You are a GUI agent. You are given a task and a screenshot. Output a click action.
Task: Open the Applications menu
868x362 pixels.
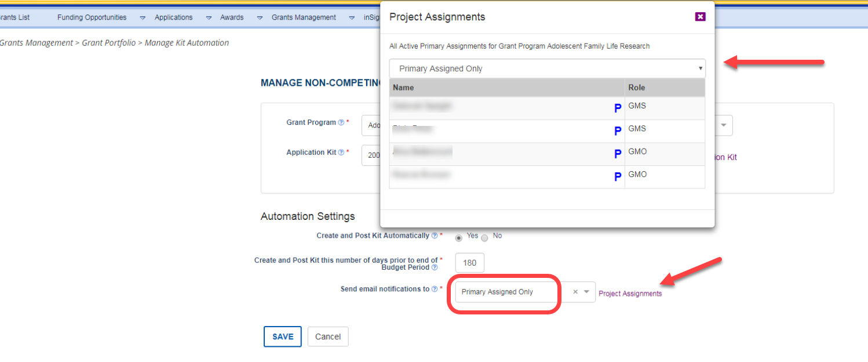click(x=173, y=17)
